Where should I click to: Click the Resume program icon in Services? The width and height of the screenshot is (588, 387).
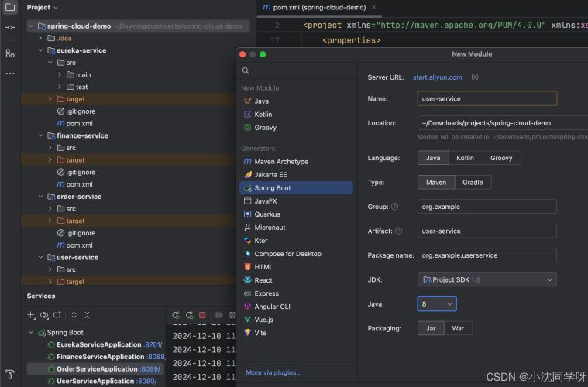pos(218,315)
